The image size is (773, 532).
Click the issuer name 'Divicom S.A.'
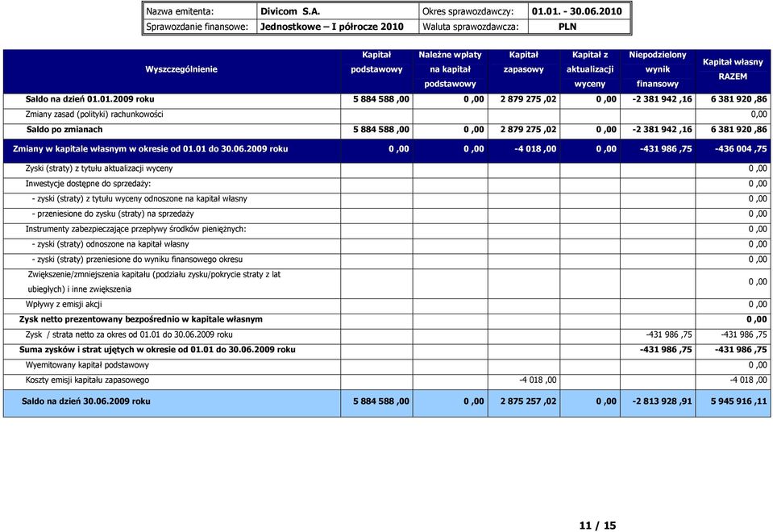coord(290,11)
